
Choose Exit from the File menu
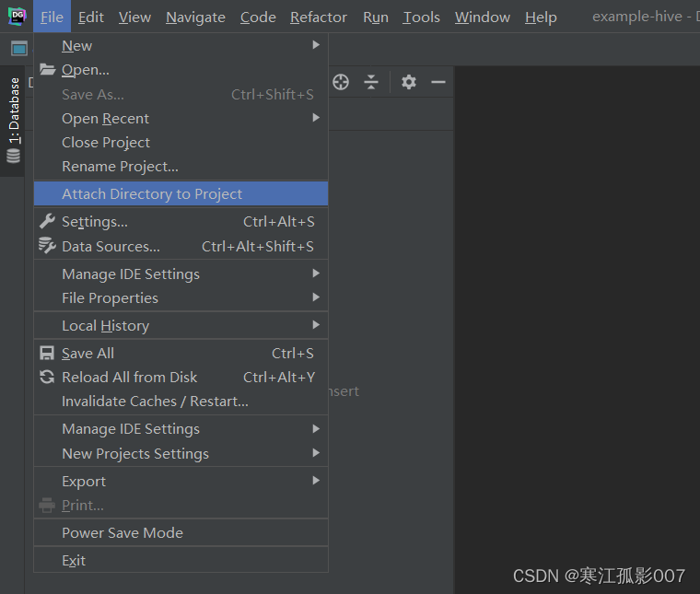click(x=181, y=561)
